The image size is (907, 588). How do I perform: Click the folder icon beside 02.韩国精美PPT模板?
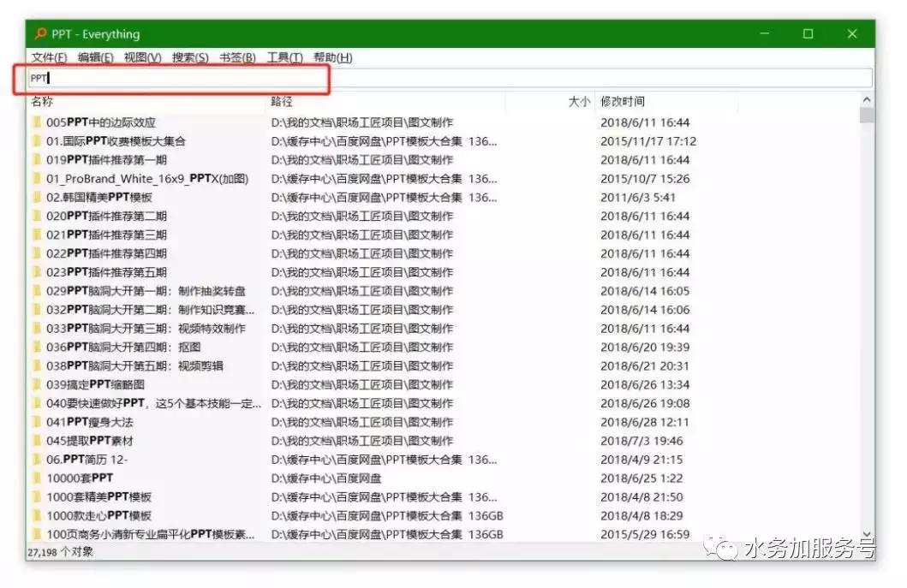36,197
